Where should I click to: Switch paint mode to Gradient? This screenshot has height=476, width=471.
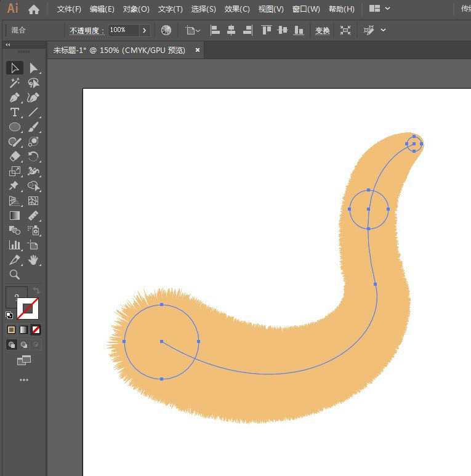[23, 329]
